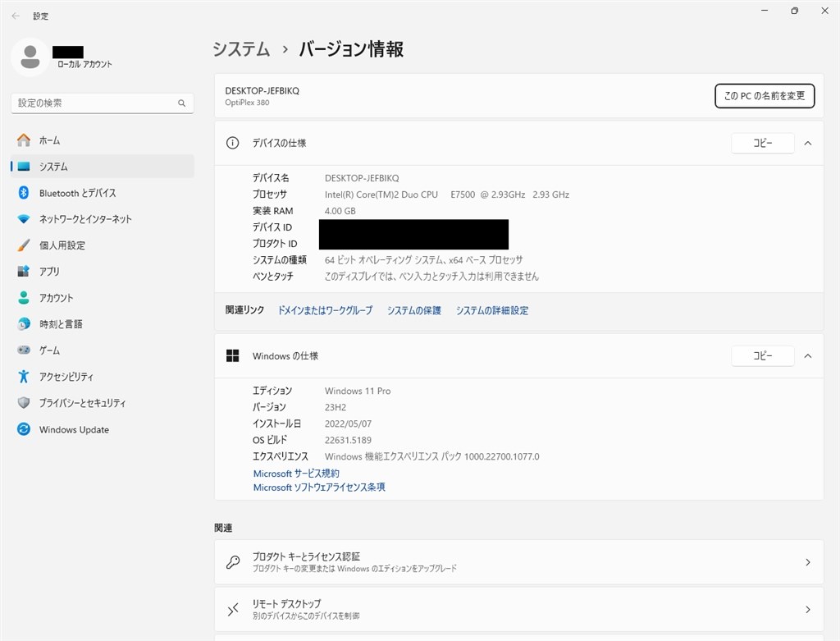Screen dimensions: 840x641
Task: Open プライバシーとセキュリティ settings
Action: click(103, 403)
